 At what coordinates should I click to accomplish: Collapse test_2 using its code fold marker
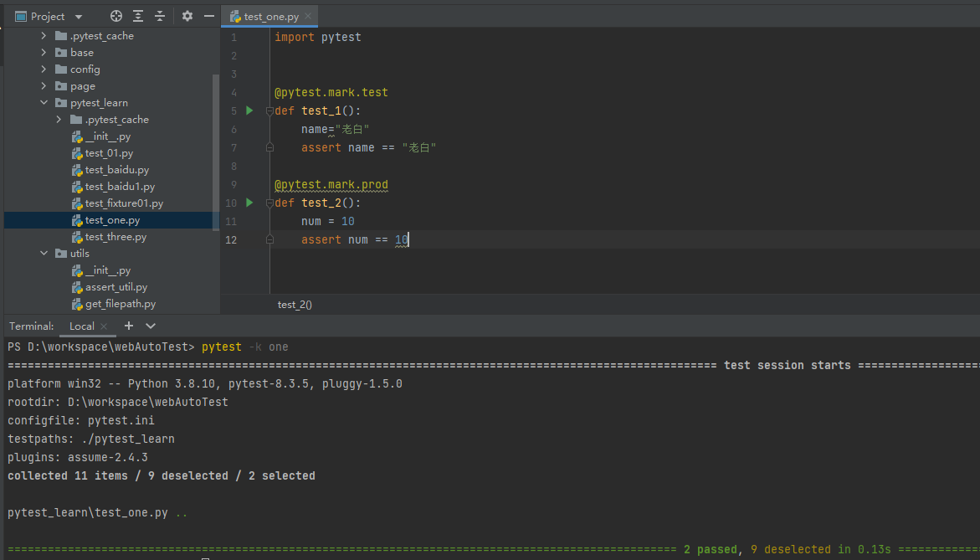pyautogui.click(x=269, y=203)
